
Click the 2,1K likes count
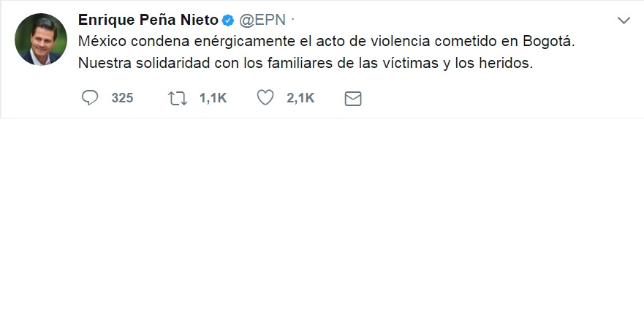[300, 99]
